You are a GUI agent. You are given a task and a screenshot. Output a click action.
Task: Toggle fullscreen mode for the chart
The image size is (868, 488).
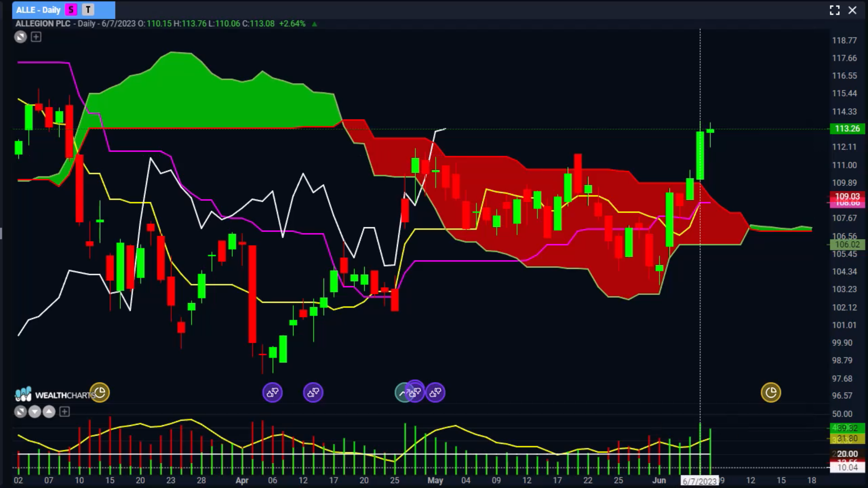pyautogui.click(x=835, y=10)
